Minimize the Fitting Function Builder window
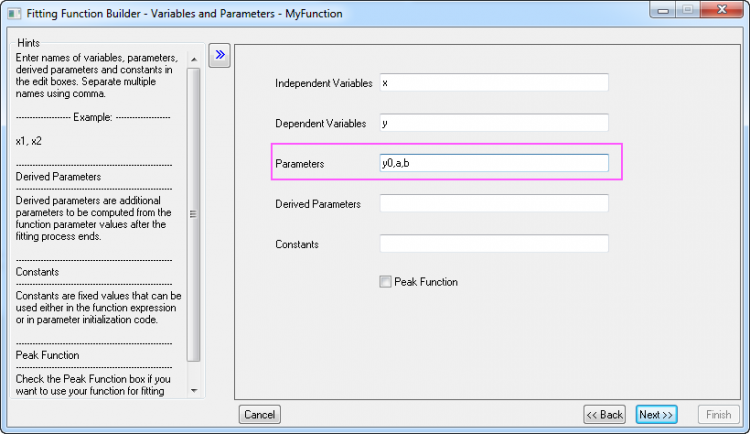Image resolution: width=750 pixels, height=434 pixels. coord(663,10)
